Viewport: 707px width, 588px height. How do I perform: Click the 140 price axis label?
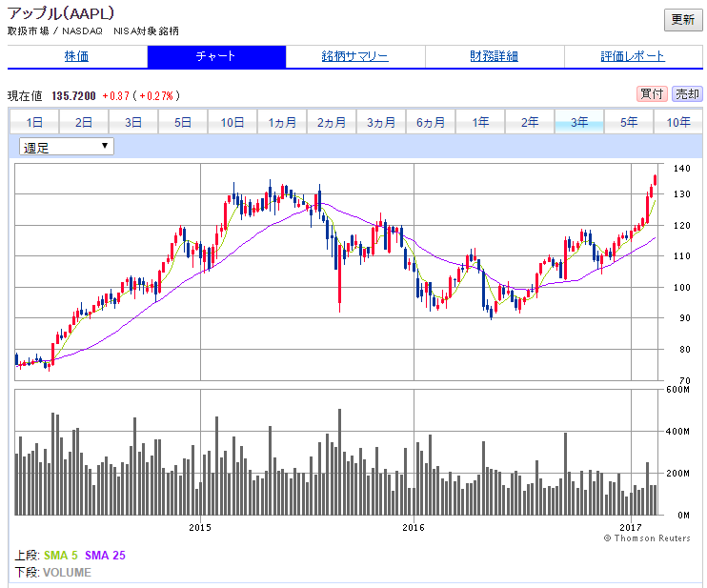[x=682, y=168]
